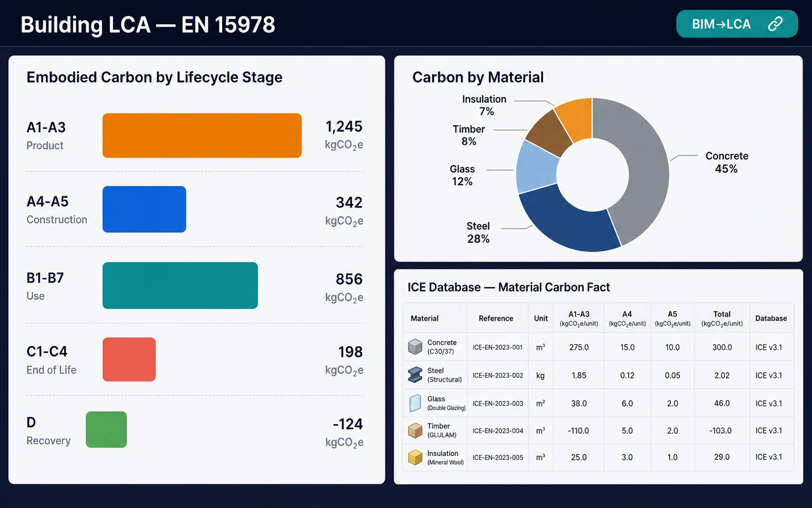Click the Insulation yellow cube icon

click(x=415, y=457)
